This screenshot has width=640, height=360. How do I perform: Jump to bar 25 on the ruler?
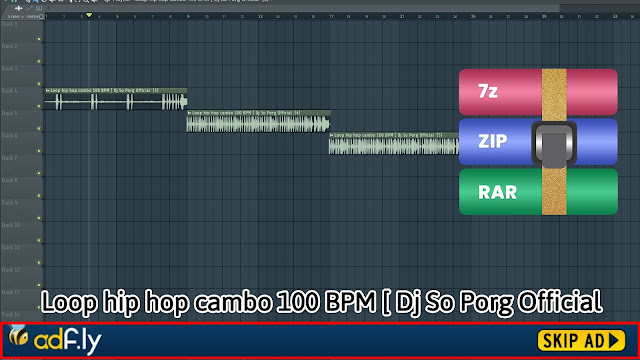point(473,17)
